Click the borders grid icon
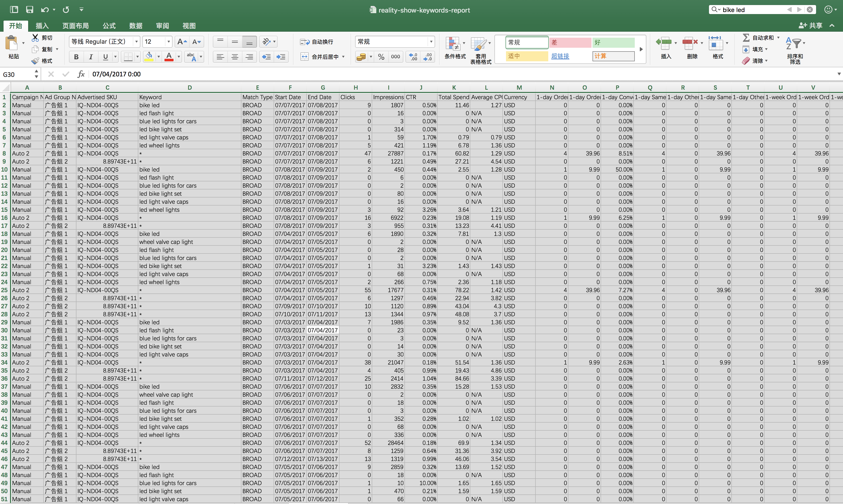Viewport: 843px width, 504px height. click(128, 56)
